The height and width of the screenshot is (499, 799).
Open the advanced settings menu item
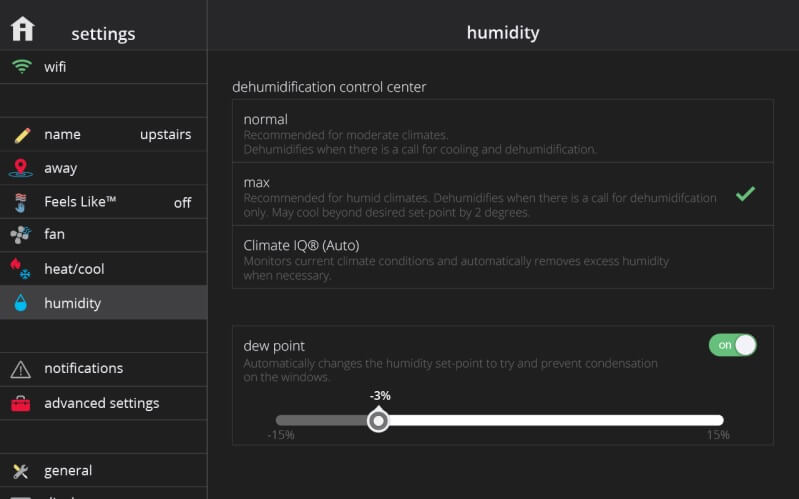point(103,403)
